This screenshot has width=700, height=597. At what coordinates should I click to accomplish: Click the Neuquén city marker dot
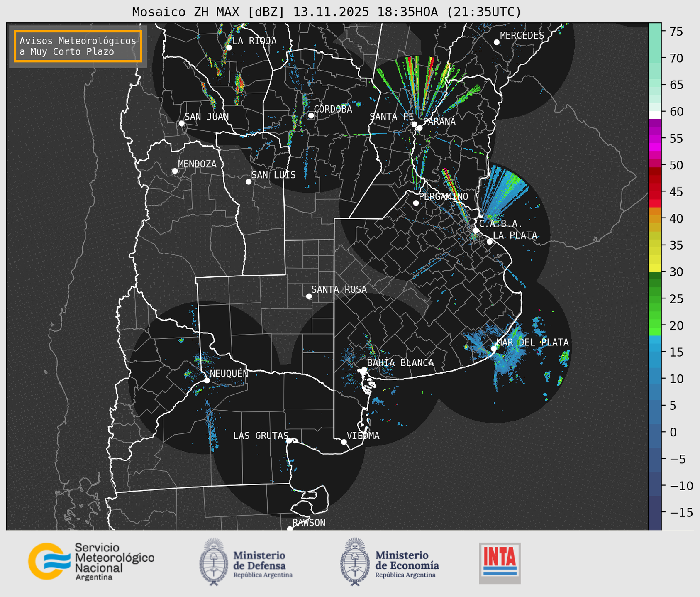pos(207,380)
